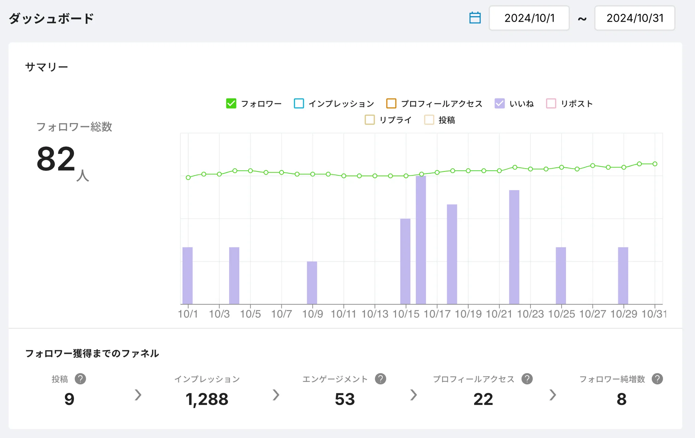The width and height of the screenshot is (695, 438).
Task: Uncheck the フォロワー legend checkbox
Action: 231,103
